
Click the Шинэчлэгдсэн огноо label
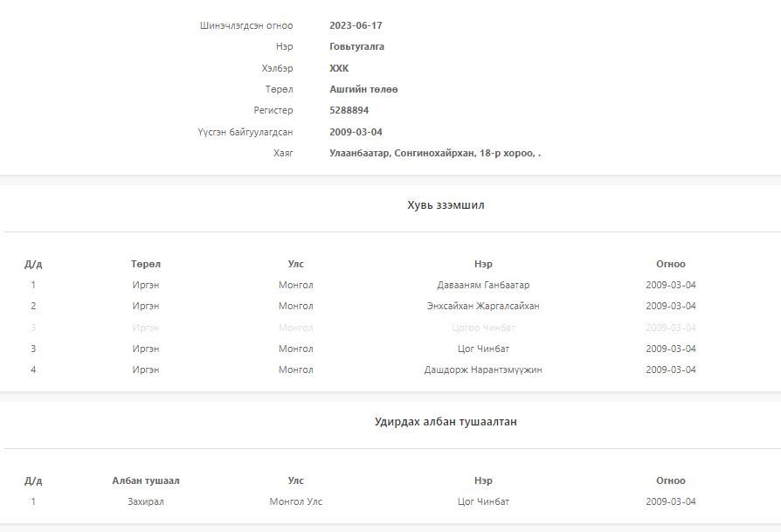pyautogui.click(x=246, y=26)
